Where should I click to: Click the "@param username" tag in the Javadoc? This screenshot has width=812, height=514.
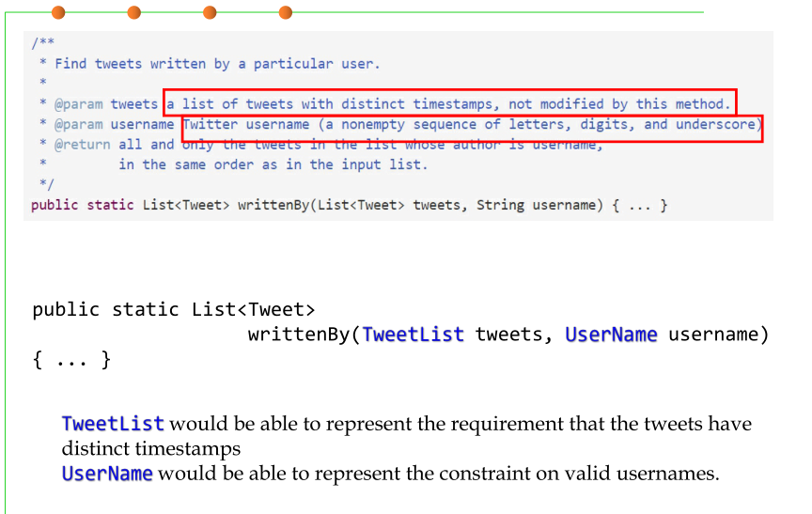click(114, 125)
